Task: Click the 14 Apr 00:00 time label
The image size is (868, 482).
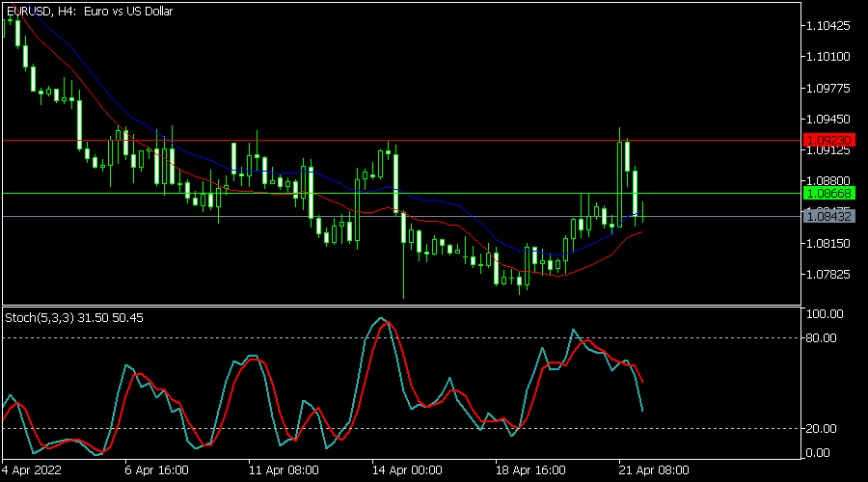Action: pyautogui.click(x=407, y=470)
